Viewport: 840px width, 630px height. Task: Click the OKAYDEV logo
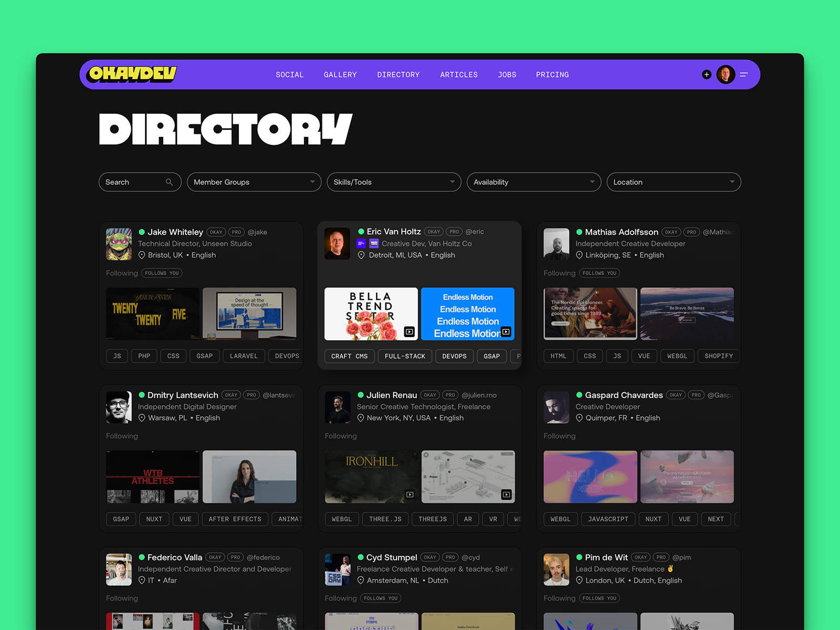click(x=132, y=75)
